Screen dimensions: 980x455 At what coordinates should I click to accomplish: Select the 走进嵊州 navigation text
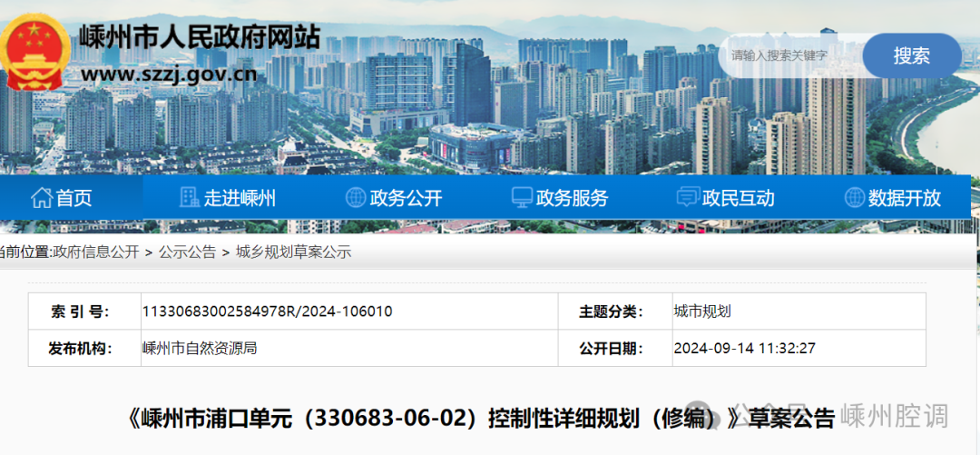pyautogui.click(x=240, y=198)
